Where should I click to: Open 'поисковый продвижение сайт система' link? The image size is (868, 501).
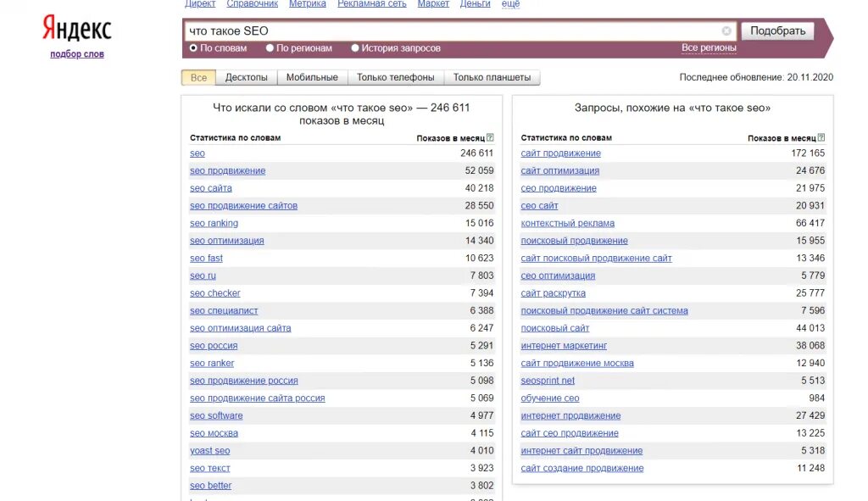(x=604, y=311)
